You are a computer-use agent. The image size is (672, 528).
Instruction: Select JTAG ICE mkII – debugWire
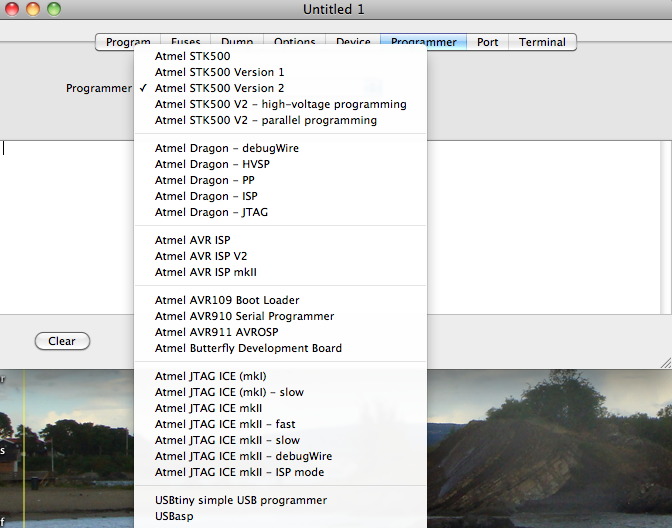click(281, 456)
